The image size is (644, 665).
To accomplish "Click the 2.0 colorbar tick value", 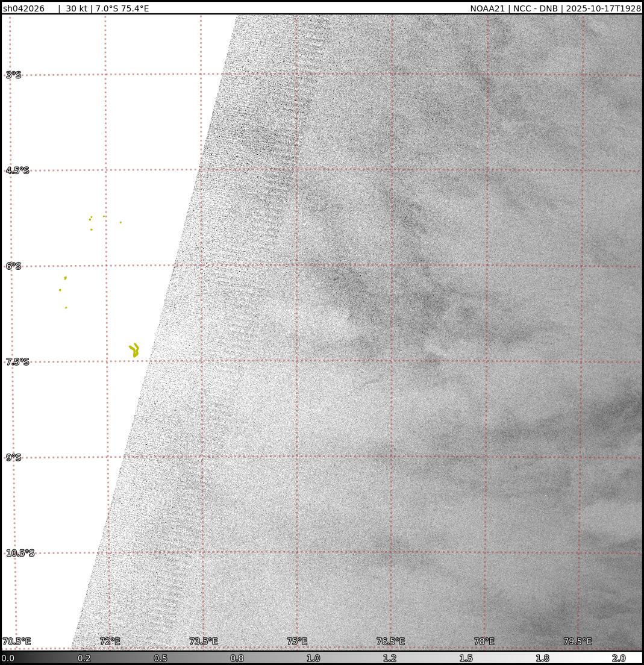I will point(619,658).
